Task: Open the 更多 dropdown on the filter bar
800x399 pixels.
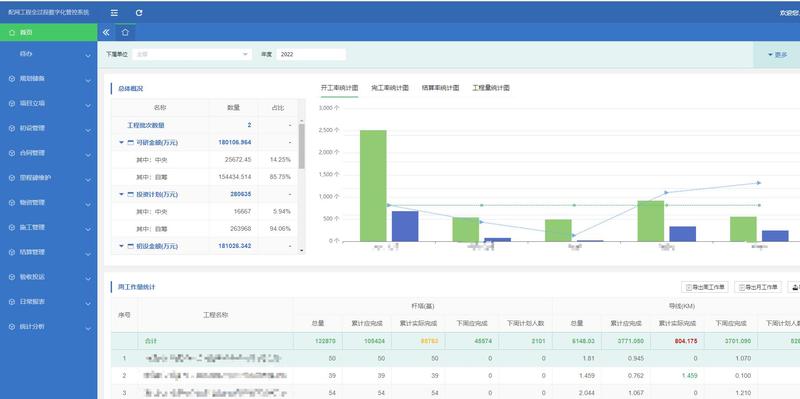Action: coord(777,55)
